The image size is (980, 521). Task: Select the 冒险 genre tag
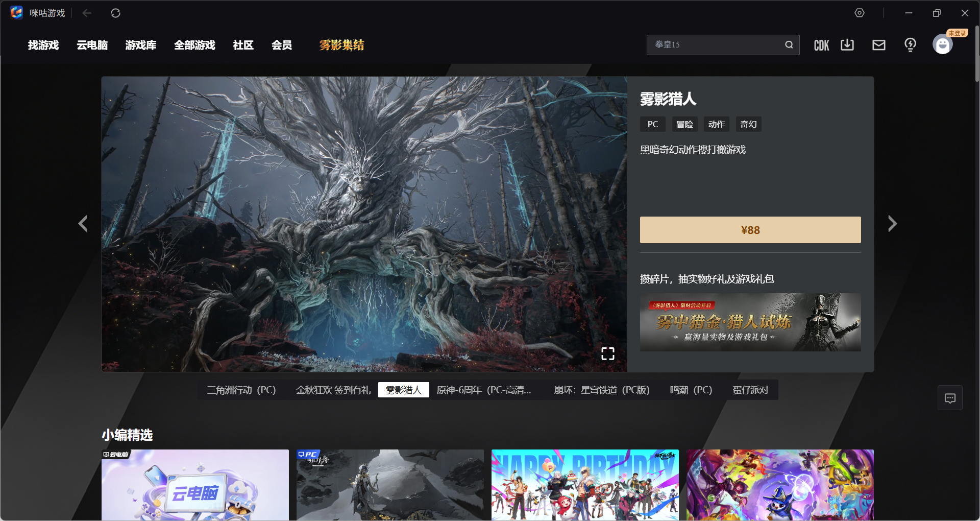click(x=684, y=124)
